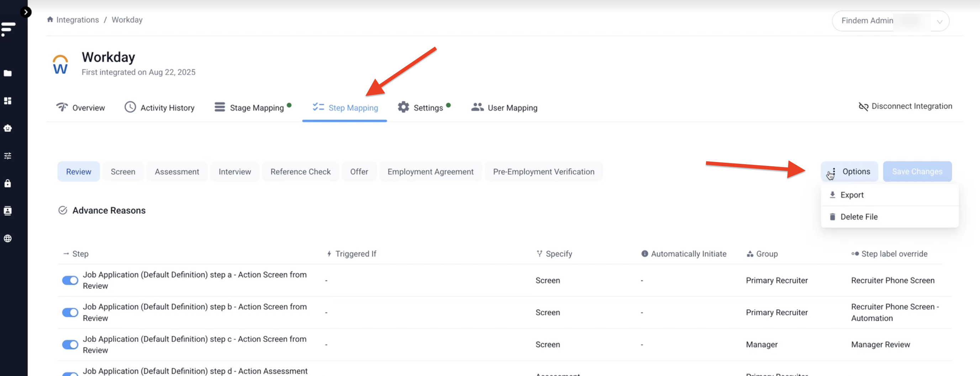
Task: Select the Interview stage pill
Action: click(235, 172)
